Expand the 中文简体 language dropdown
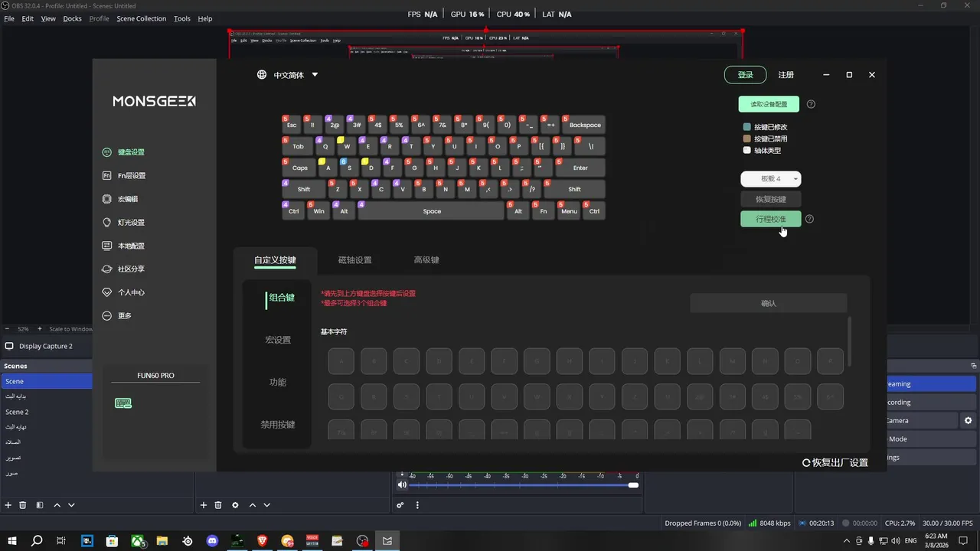The width and height of the screenshot is (980, 551). [x=315, y=75]
